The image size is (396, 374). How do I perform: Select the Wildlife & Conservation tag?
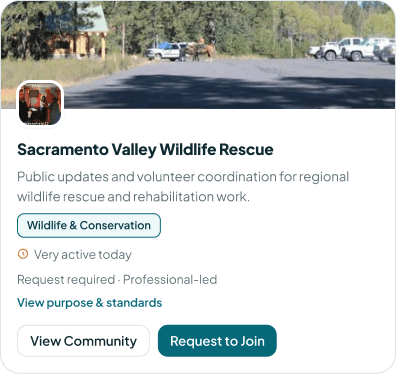pyautogui.click(x=89, y=225)
